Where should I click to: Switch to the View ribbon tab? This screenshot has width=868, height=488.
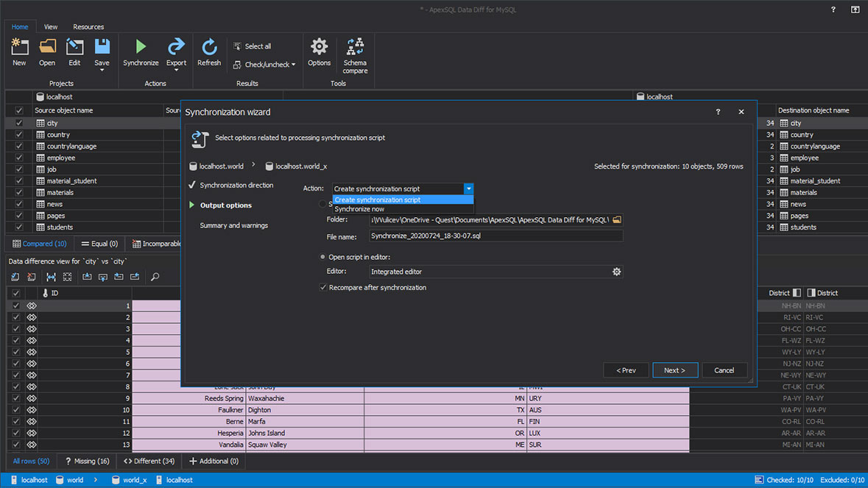[50, 26]
